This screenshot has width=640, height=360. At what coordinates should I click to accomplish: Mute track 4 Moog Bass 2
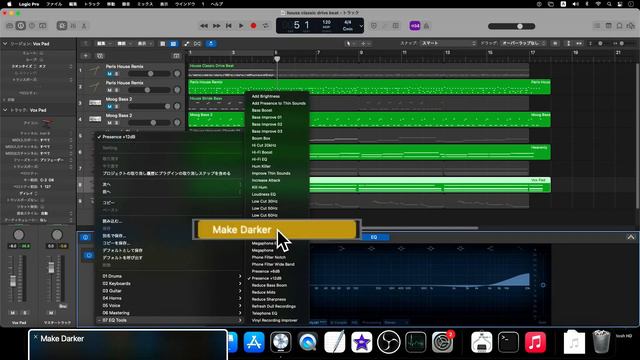(109, 123)
